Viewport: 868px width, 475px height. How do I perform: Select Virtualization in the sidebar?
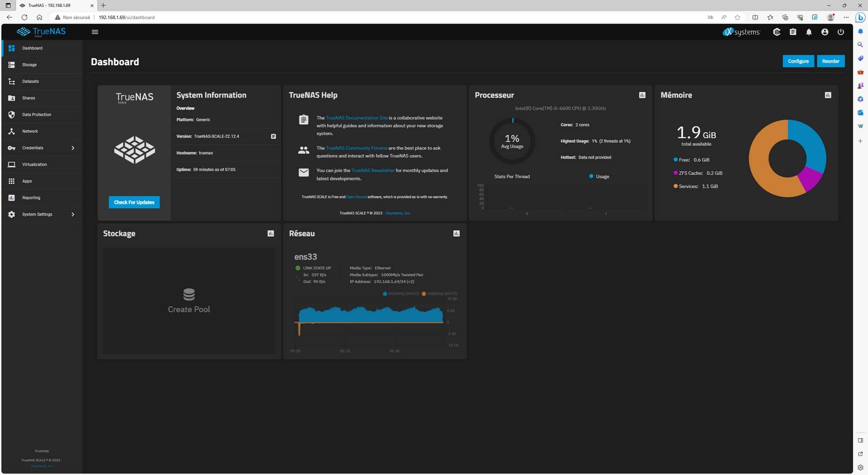tap(34, 165)
